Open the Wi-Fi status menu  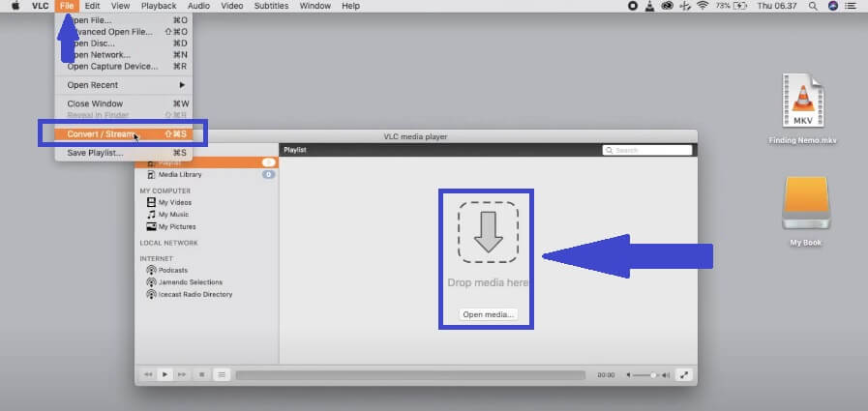coord(703,6)
